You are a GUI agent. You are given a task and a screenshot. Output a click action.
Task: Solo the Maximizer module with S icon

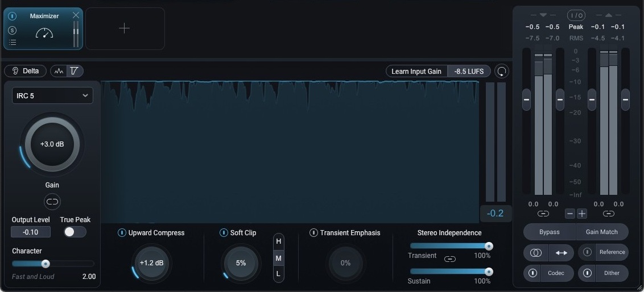(x=13, y=30)
